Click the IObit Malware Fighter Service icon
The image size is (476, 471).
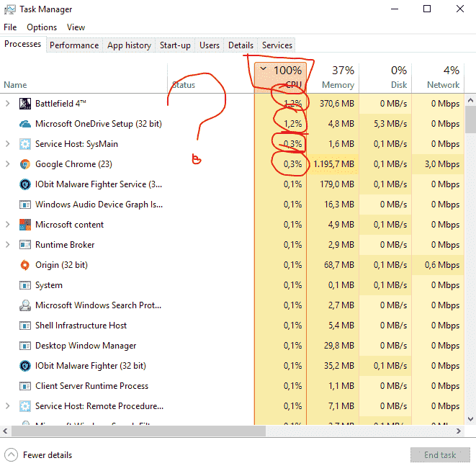(x=25, y=184)
